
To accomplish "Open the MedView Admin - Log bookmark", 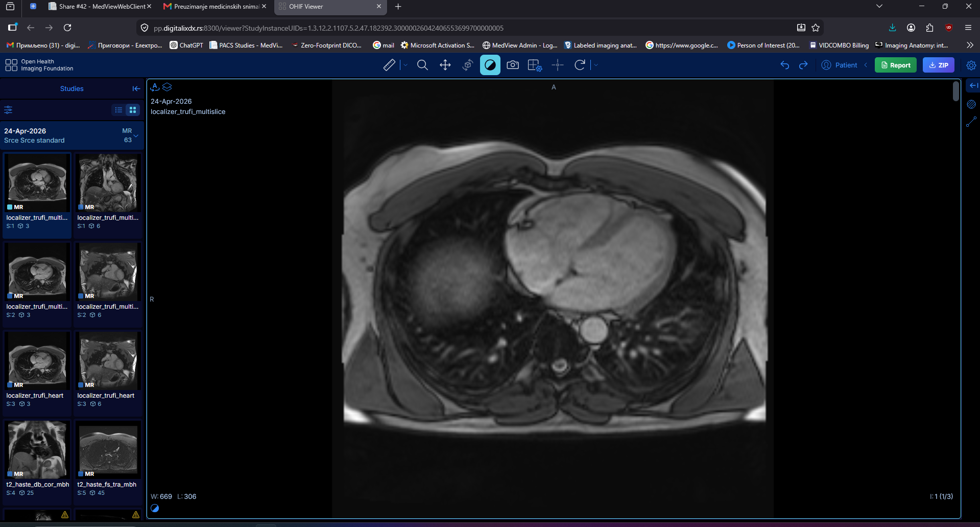I will 520,45.
